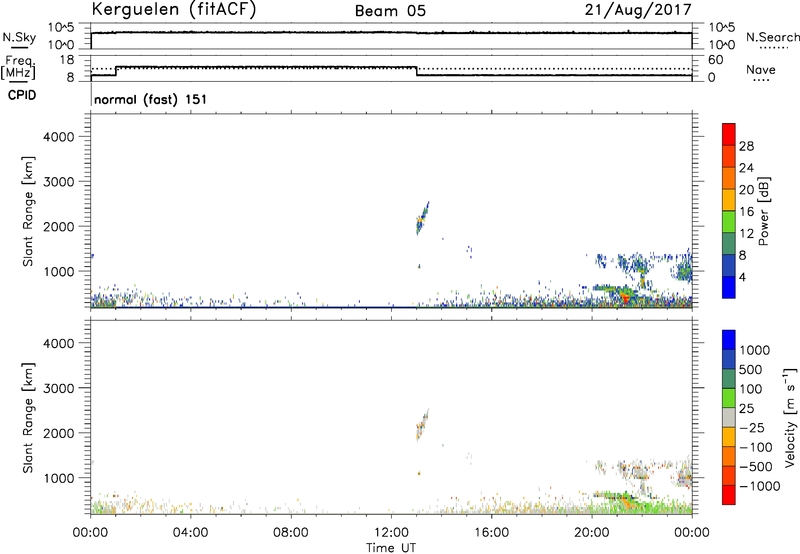
Task: Click the 'N.Sky' legend label
Action: pyautogui.click(x=19, y=37)
